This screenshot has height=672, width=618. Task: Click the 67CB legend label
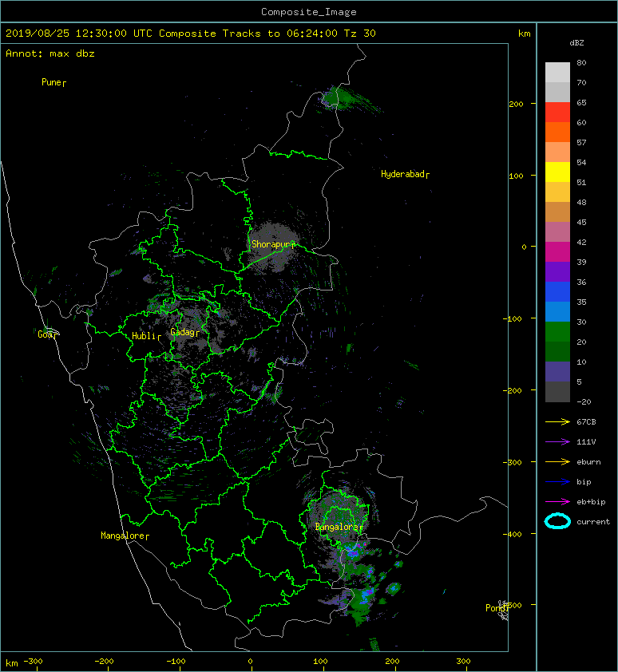586,422
